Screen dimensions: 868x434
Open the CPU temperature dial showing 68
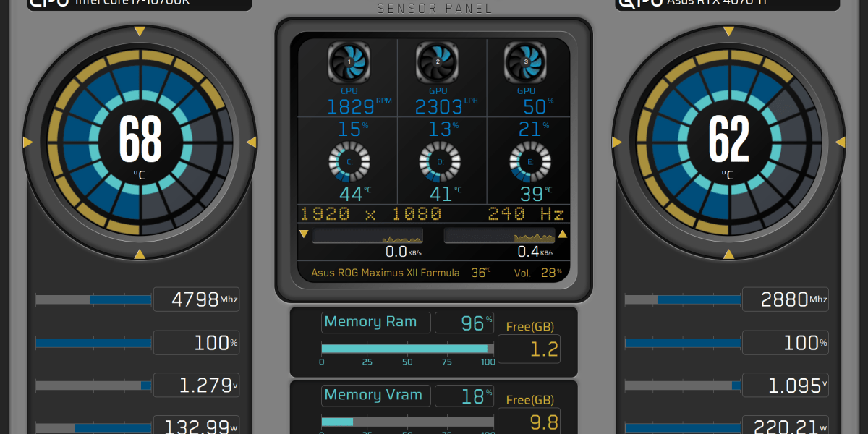(x=140, y=142)
